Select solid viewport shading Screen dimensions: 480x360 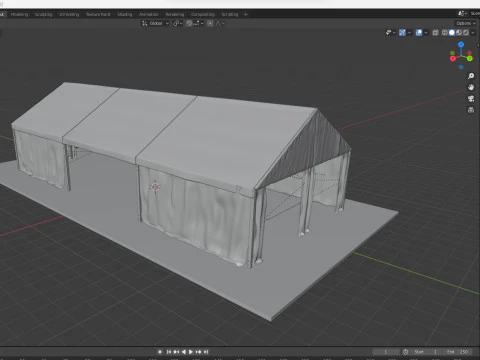[452, 32]
